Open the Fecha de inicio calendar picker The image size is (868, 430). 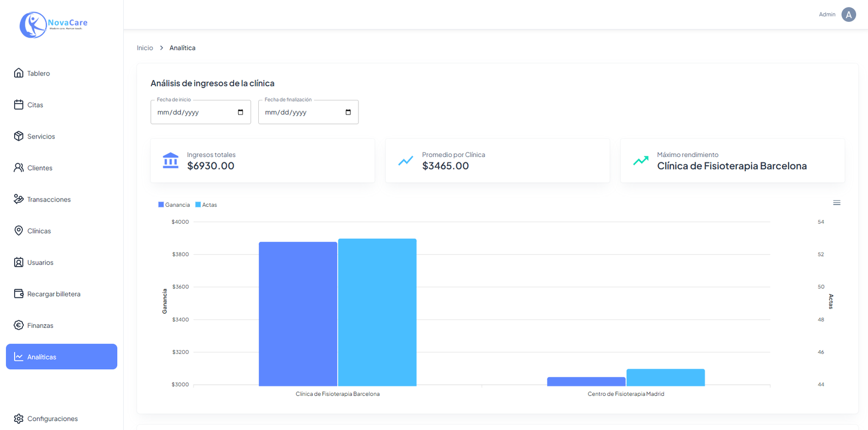[x=240, y=112]
